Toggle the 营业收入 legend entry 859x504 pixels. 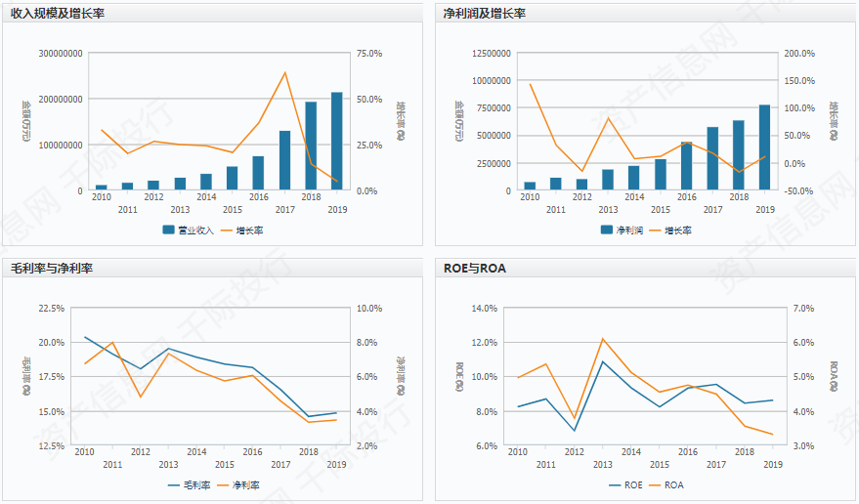click(x=195, y=231)
